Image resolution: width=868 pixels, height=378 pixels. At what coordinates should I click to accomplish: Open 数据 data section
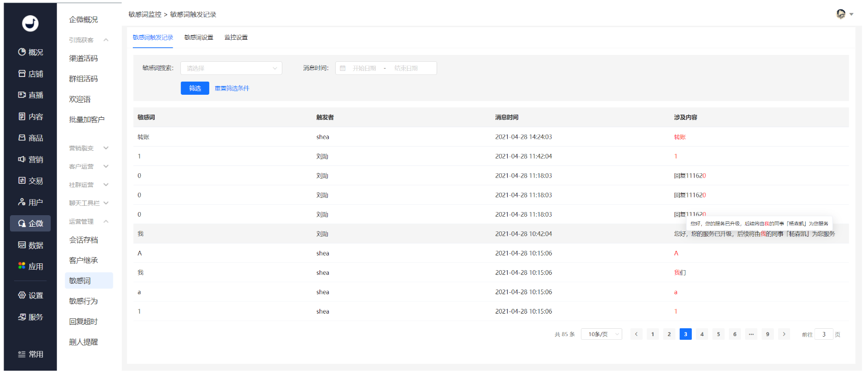click(30, 246)
